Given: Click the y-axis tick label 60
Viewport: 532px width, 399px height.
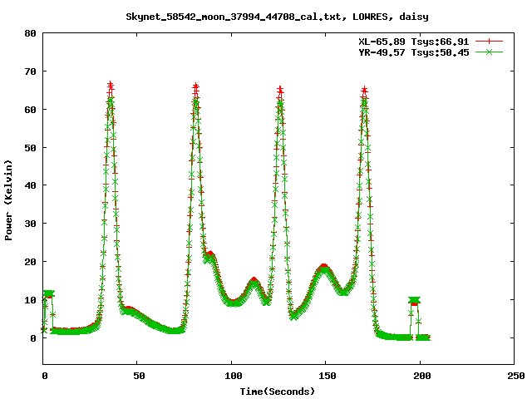Looking at the screenshot, I should coord(31,110).
